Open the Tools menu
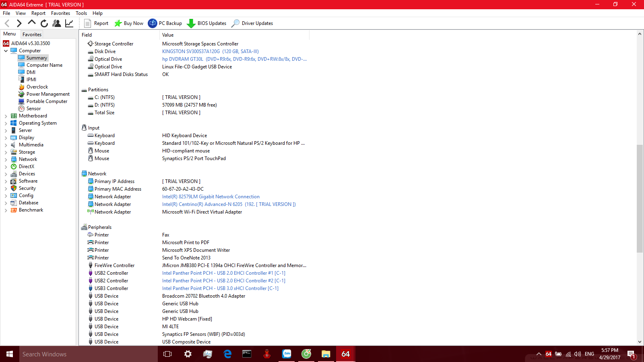Image resolution: width=644 pixels, height=362 pixels. click(x=81, y=13)
